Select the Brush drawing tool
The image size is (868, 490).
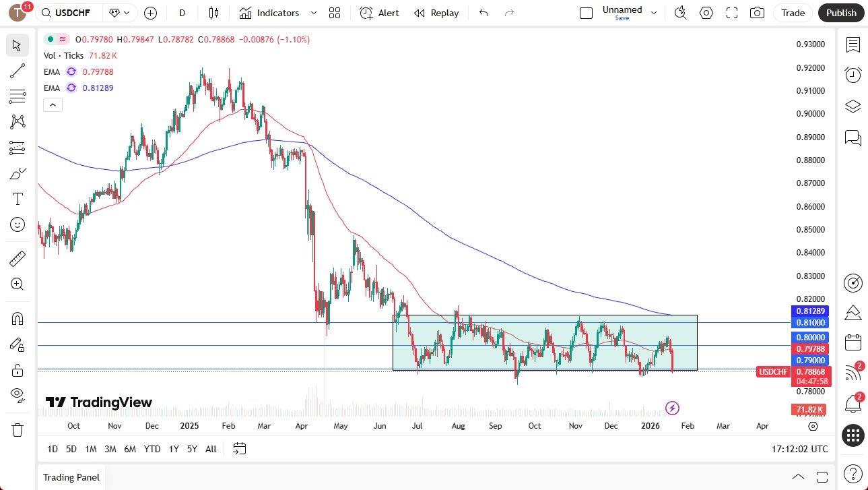coord(17,173)
